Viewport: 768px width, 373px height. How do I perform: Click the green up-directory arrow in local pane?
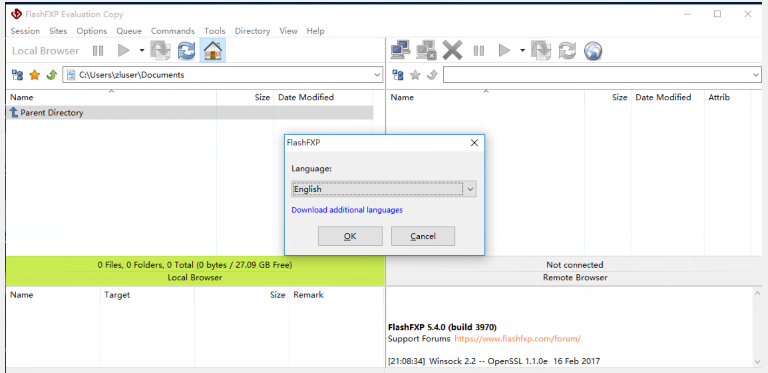click(x=51, y=75)
